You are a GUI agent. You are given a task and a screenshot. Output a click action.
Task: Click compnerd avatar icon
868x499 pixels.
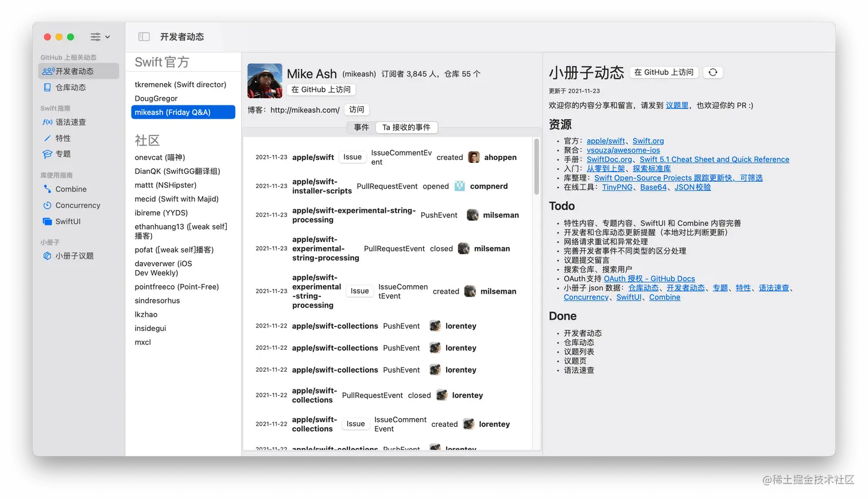(460, 186)
